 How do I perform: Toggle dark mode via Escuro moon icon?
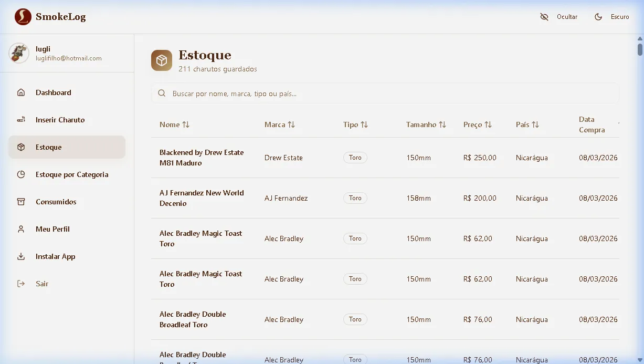598,17
